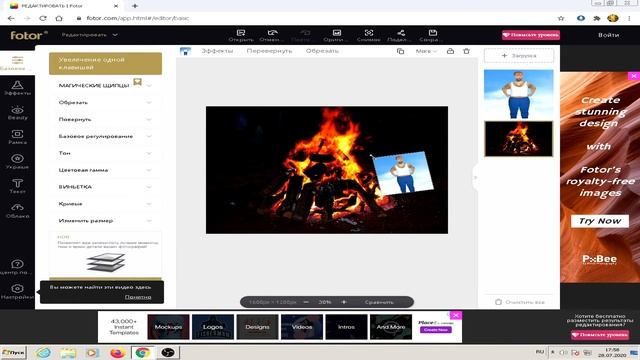
Task: Click Clear all in image panel
Action: [520, 302]
